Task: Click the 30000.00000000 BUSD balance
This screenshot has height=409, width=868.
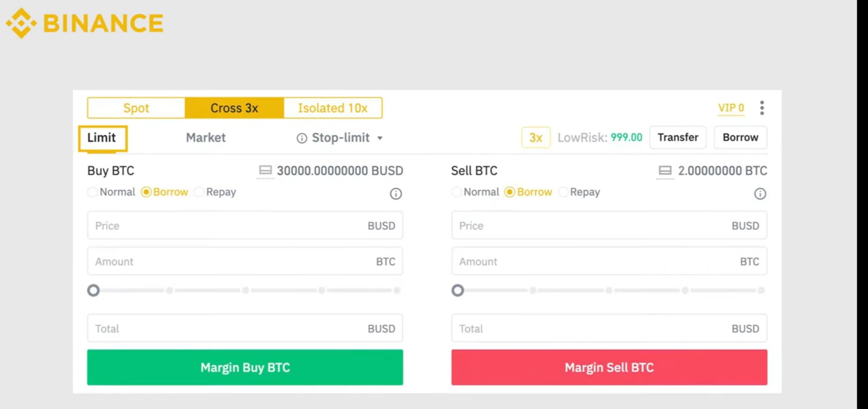Action: (x=340, y=170)
